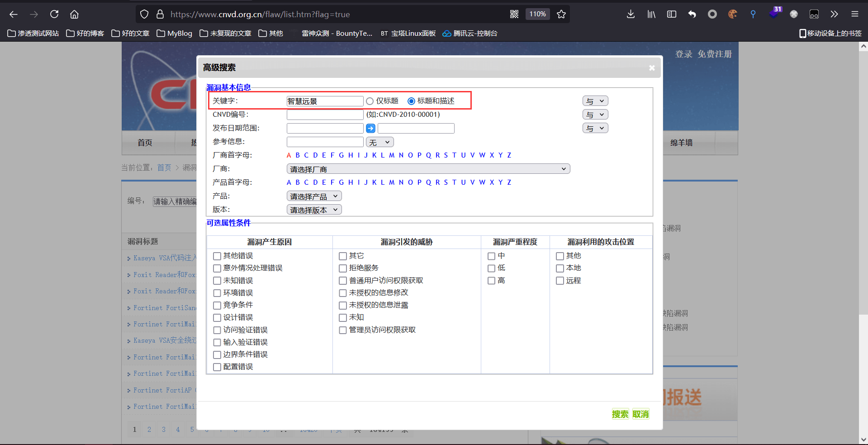Image resolution: width=868 pixels, height=445 pixels.
Task: Open browser home page icon
Action: pyautogui.click(x=74, y=14)
